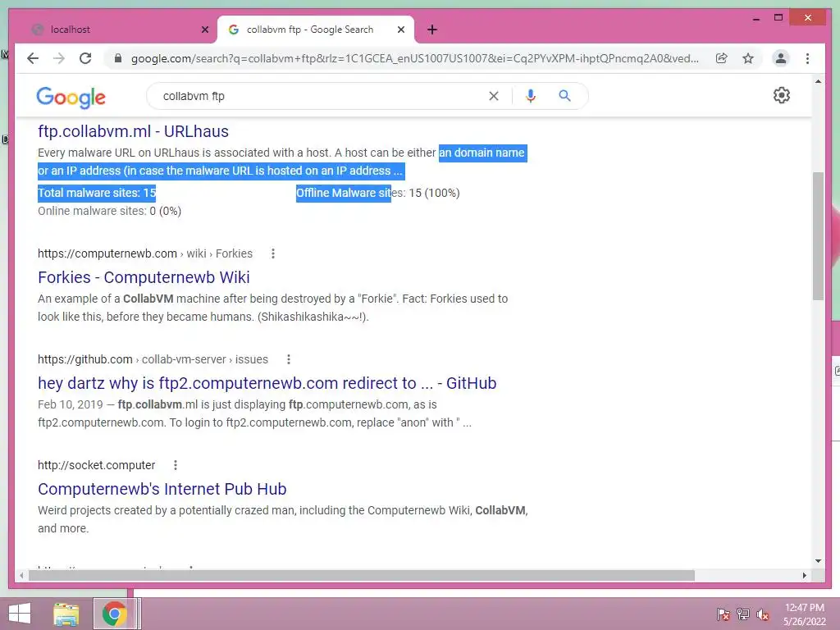The width and height of the screenshot is (840, 630).
Task: Click the http://socket.computer URL text
Action: tap(97, 465)
